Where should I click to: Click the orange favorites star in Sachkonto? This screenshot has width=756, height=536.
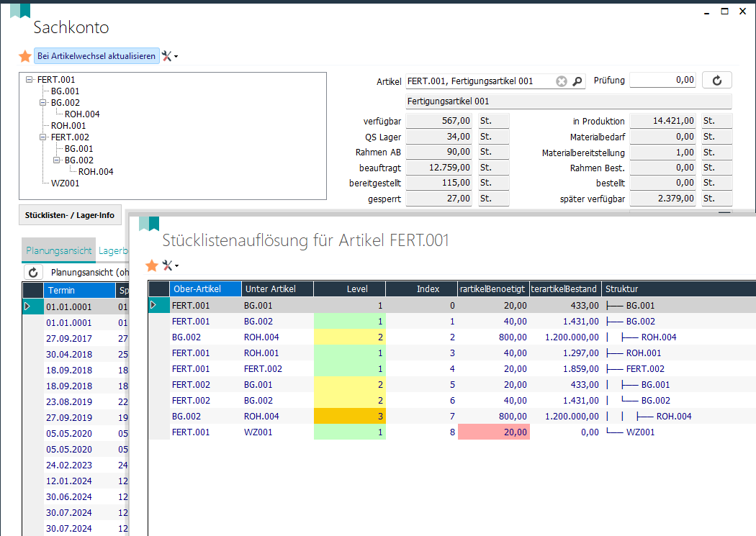[x=25, y=56]
